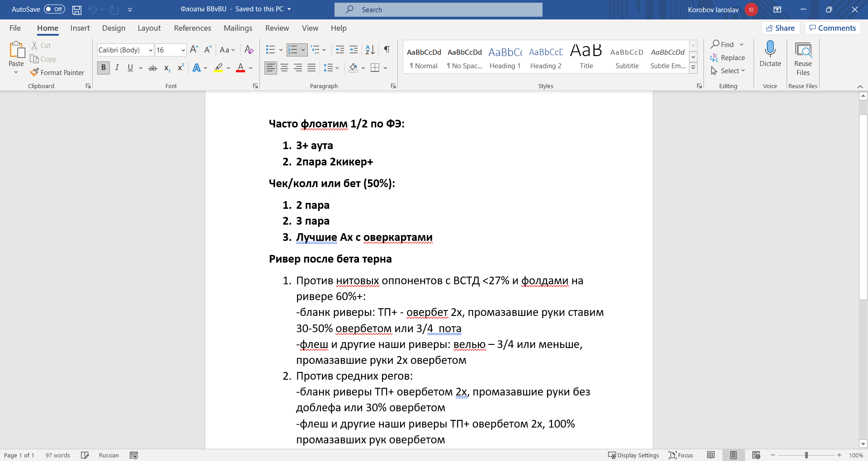This screenshot has height=461, width=868.
Task: Click the Search box in title bar
Action: click(438, 9)
